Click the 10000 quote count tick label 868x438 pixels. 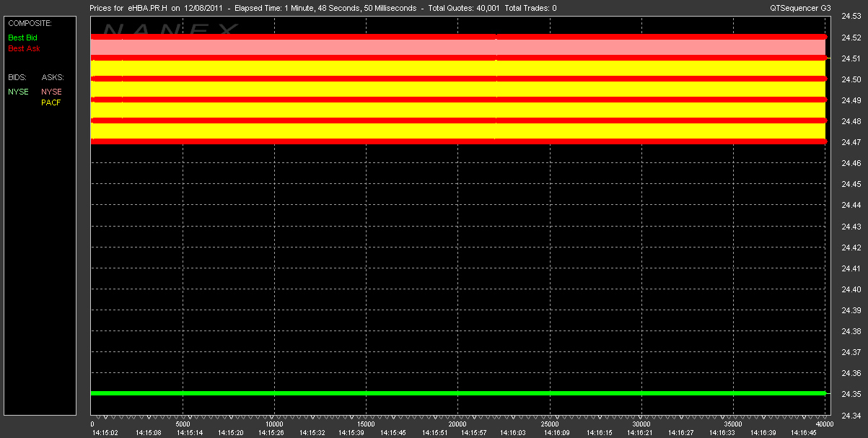275,424
